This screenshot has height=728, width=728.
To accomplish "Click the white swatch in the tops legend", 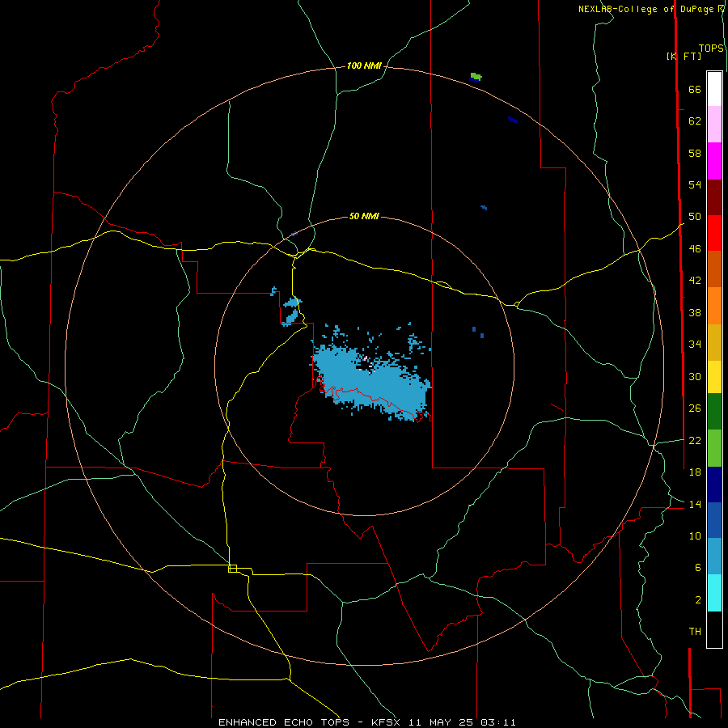I will pos(714,89).
